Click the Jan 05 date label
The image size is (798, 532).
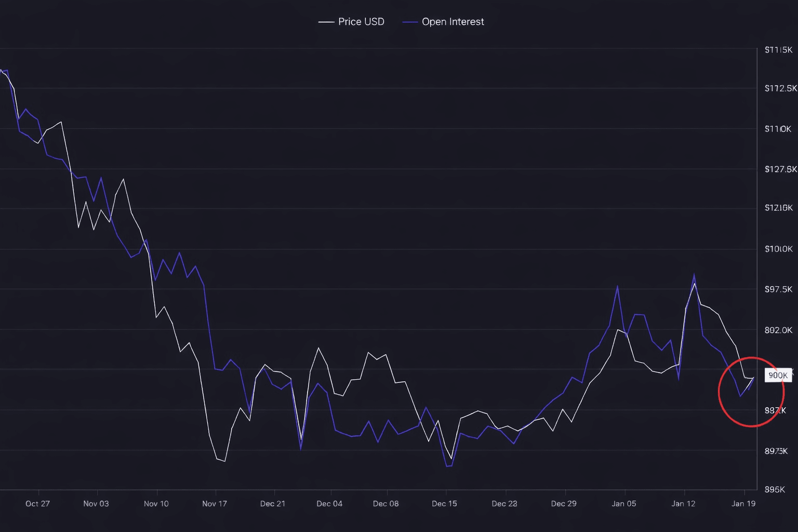(623, 503)
